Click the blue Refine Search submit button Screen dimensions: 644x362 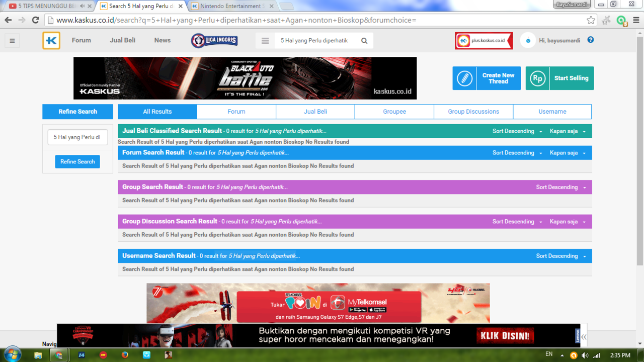point(77,162)
